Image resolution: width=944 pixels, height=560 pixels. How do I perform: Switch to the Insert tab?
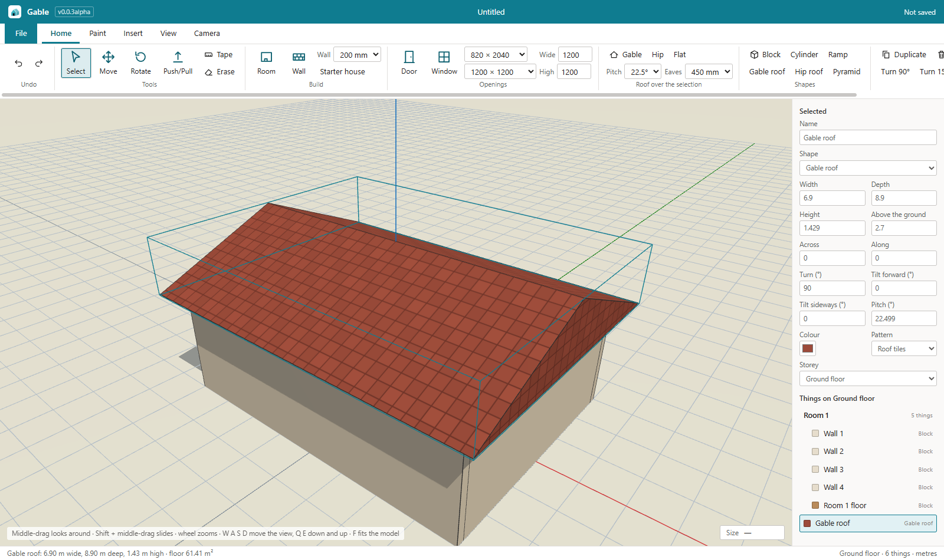click(133, 34)
